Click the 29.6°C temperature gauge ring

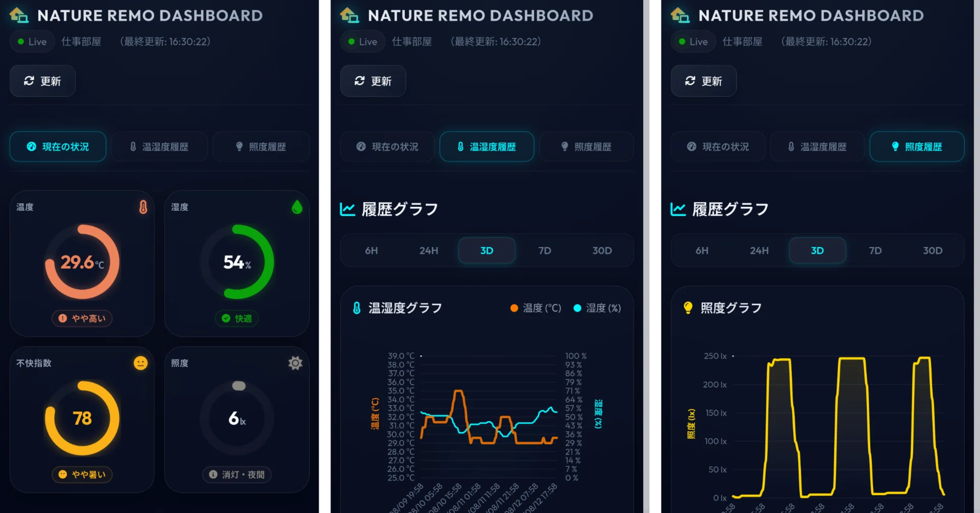[x=82, y=262]
